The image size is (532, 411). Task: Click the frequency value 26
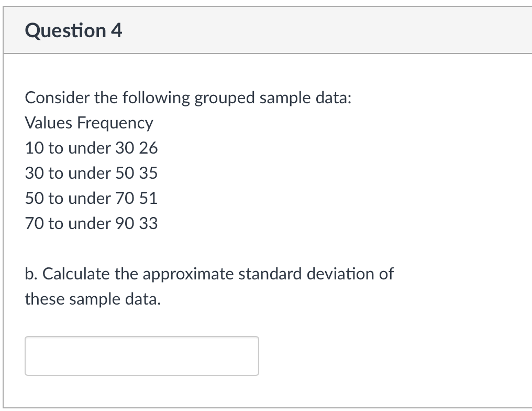(x=148, y=148)
